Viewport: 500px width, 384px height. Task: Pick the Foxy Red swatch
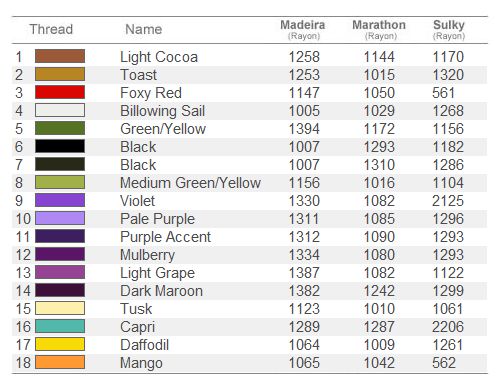[60, 92]
